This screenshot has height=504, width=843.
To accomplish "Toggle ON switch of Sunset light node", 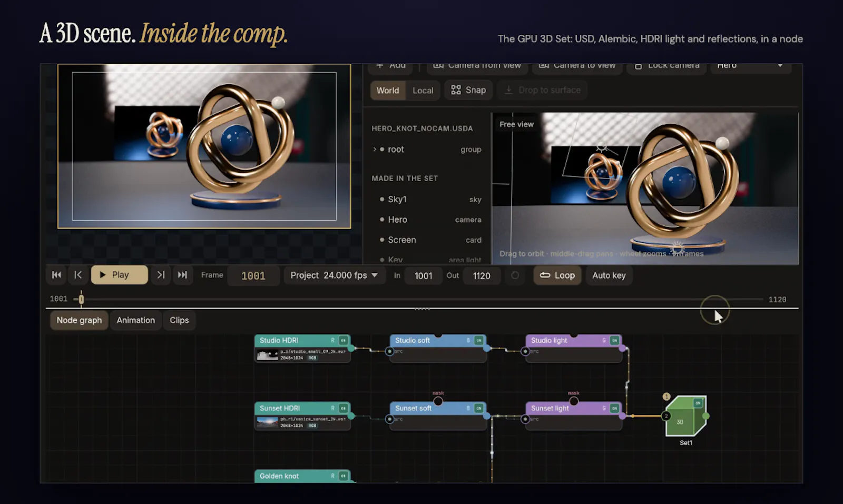I will 614,408.
